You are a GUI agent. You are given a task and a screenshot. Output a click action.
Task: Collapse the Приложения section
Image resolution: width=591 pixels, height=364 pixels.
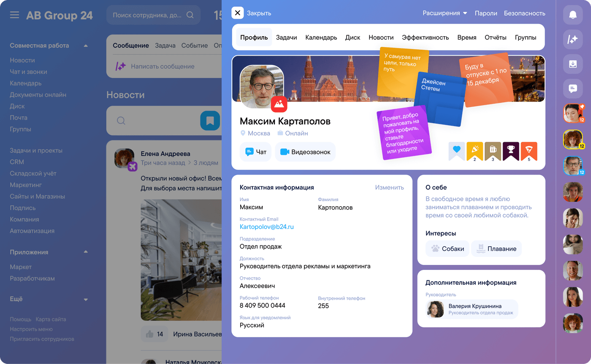(86, 252)
